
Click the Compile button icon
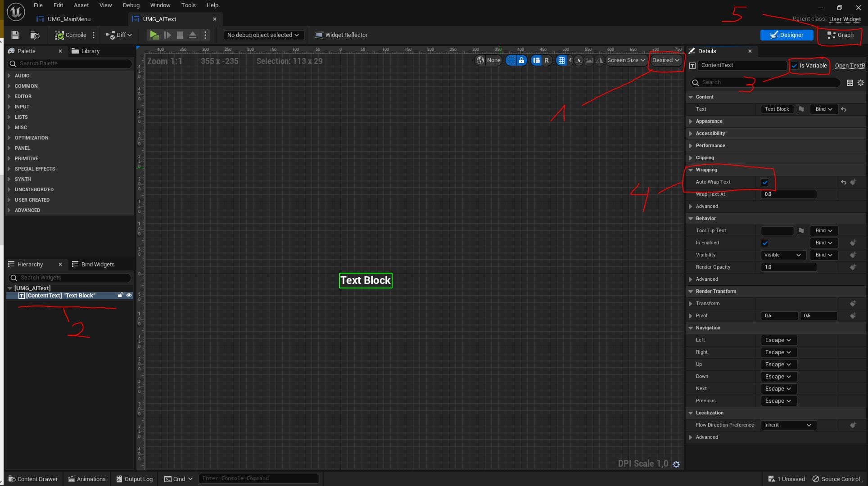59,35
